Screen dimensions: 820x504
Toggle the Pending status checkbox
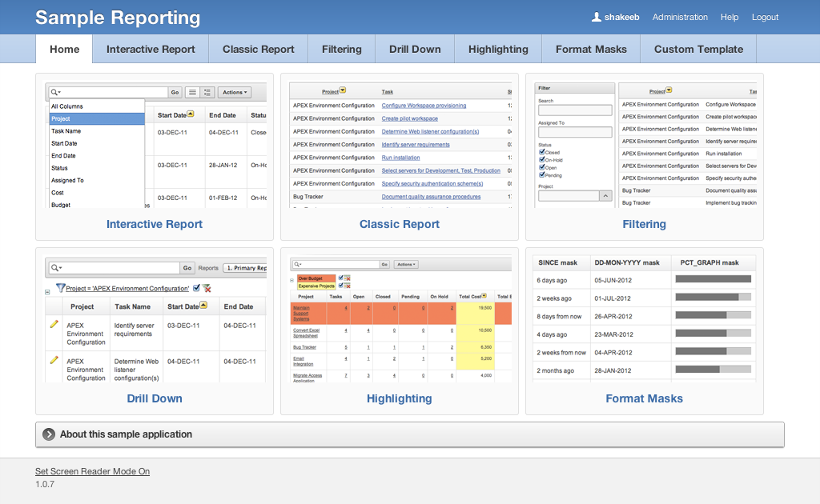click(542, 174)
